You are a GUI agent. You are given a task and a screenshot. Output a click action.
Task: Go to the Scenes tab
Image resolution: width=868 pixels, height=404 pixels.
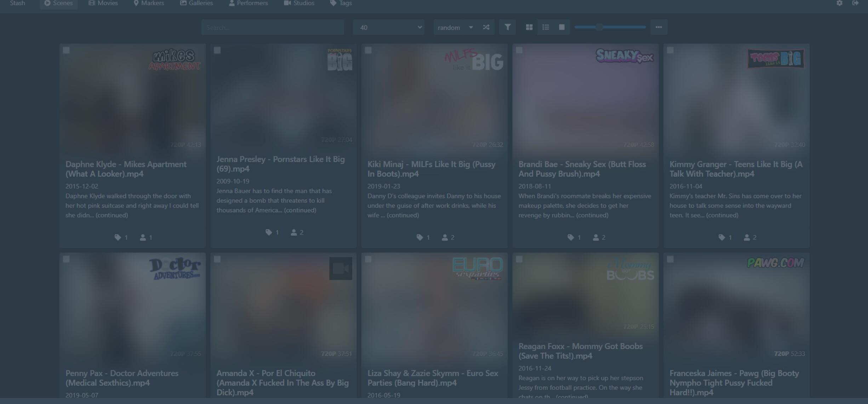[x=58, y=4]
